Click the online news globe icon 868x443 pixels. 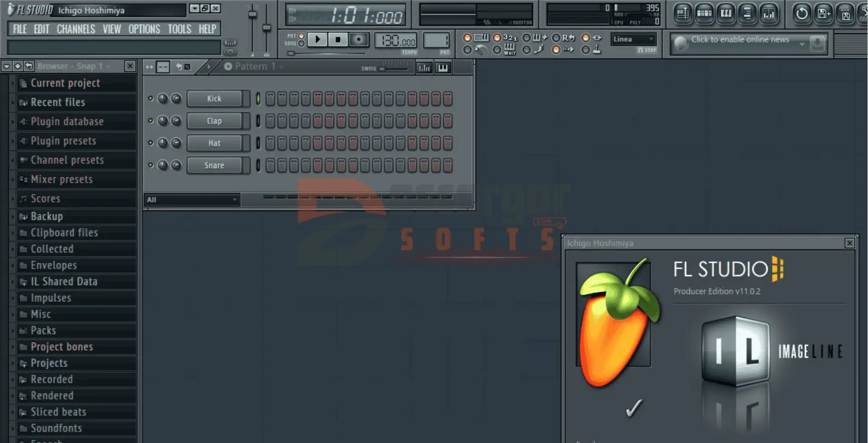pos(680,44)
